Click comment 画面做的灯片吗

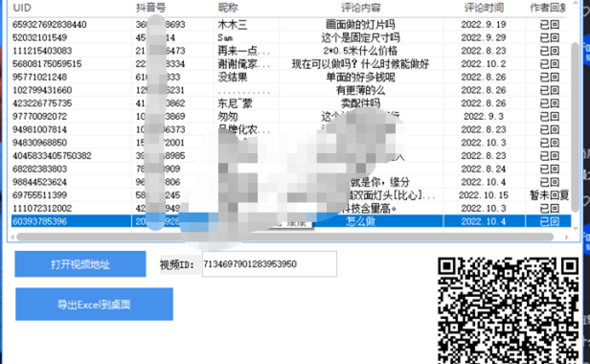click(360, 25)
